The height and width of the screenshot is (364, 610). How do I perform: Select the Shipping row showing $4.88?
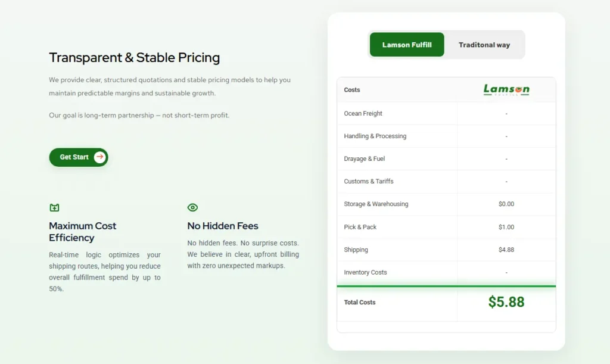(446, 250)
